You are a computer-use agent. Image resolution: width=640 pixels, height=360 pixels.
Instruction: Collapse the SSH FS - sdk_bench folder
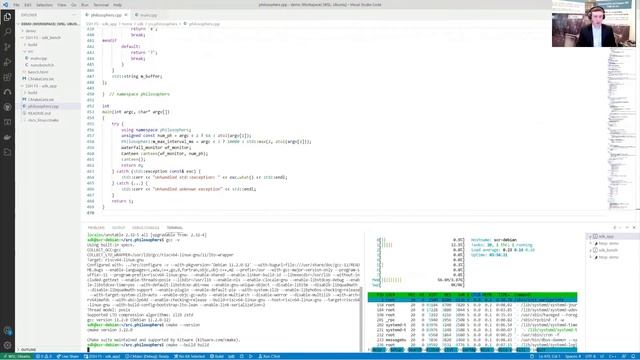[43, 38]
